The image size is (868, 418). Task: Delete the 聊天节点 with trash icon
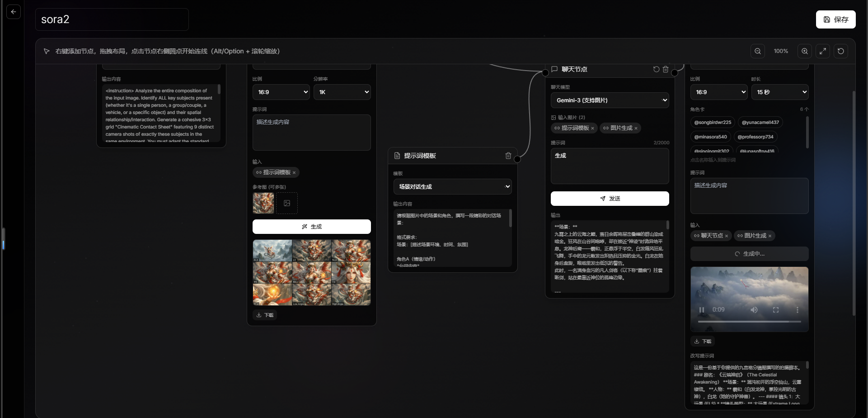click(666, 69)
